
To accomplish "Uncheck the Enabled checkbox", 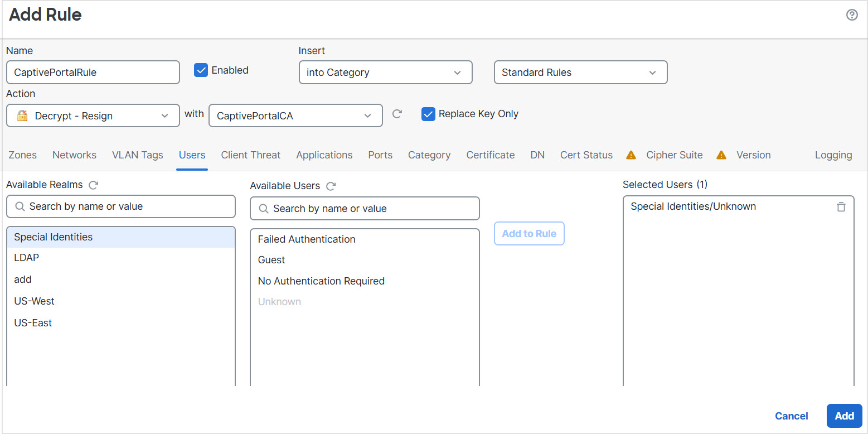I will click(x=201, y=70).
